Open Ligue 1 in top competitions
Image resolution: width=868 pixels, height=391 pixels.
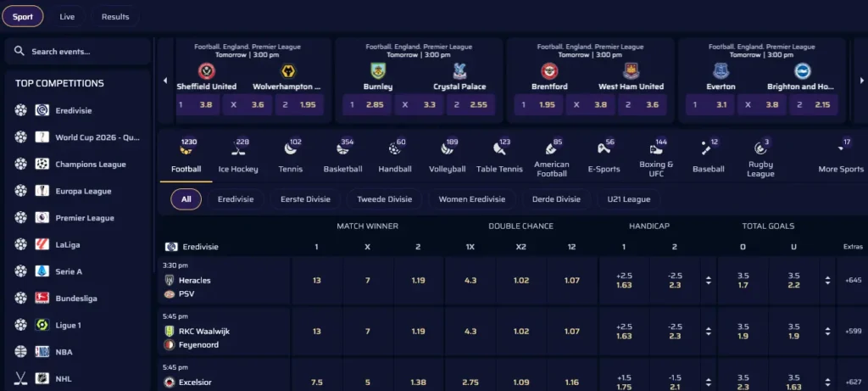(77, 326)
